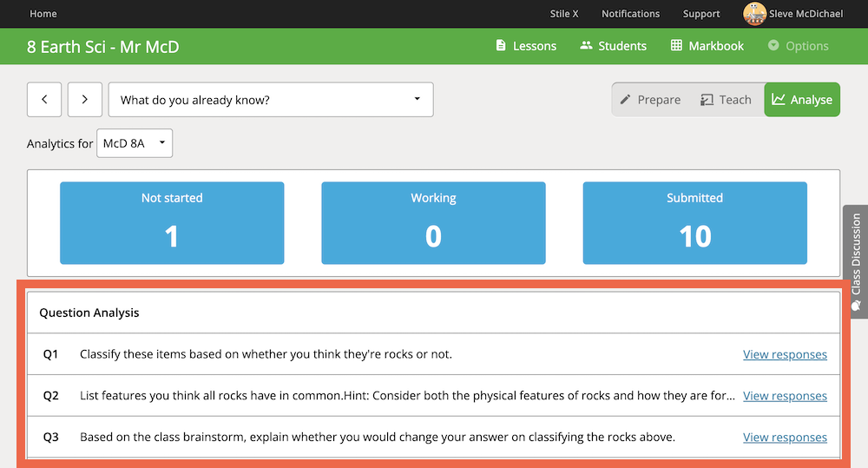The image size is (868, 468).
Task: Click the Markbook grid icon
Action: tap(676, 45)
